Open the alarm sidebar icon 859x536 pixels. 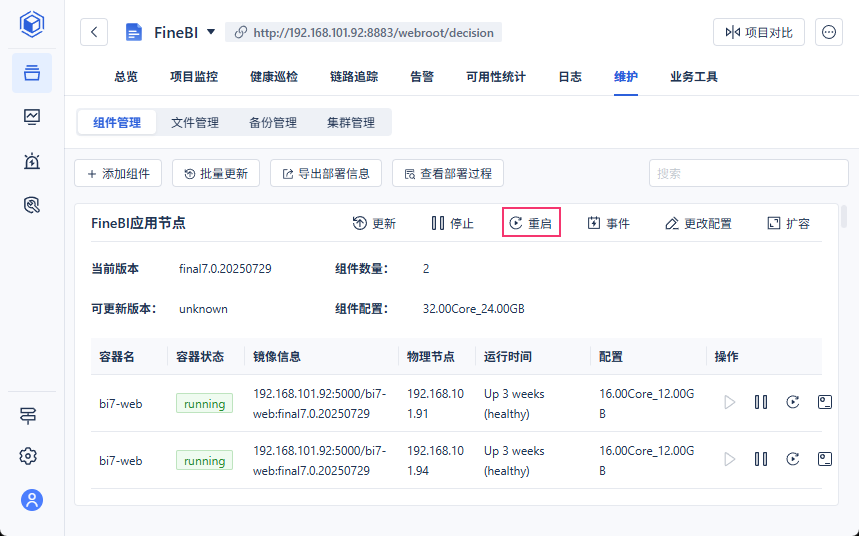click(x=32, y=161)
